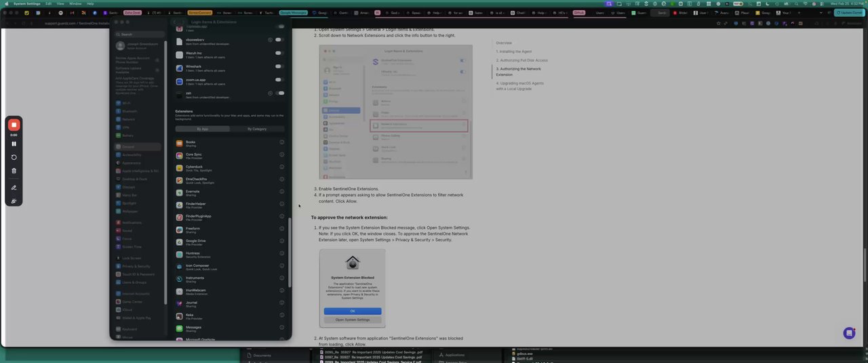Select the pen annotation tool in recorder
This screenshot has width=868, height=363.
(14, 188)
